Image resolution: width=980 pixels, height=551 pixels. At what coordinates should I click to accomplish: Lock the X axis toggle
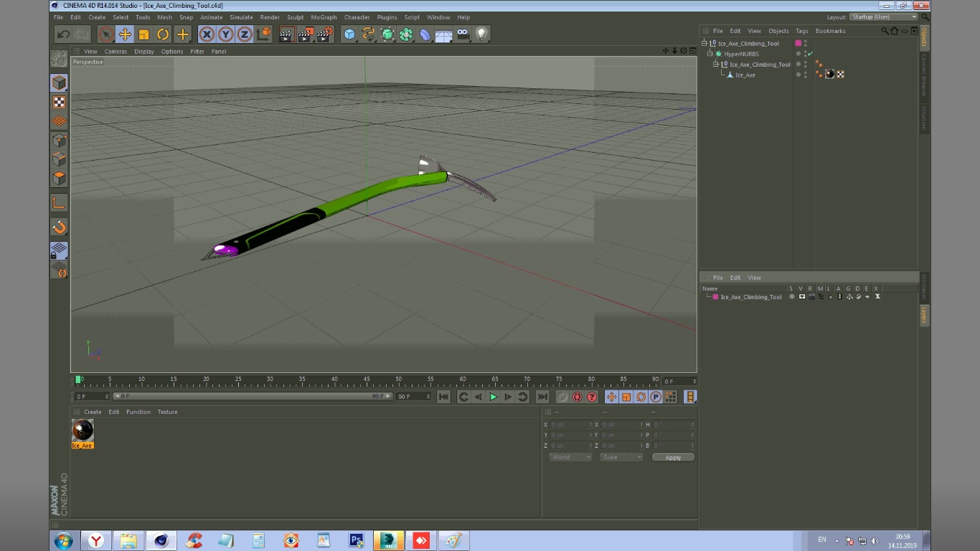[x=207, y=34]
